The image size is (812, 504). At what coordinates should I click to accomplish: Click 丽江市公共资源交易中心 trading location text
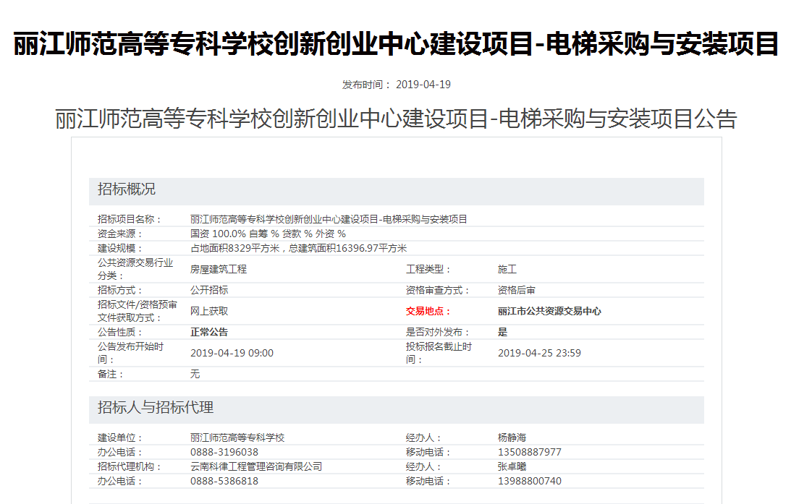(549, 311)
